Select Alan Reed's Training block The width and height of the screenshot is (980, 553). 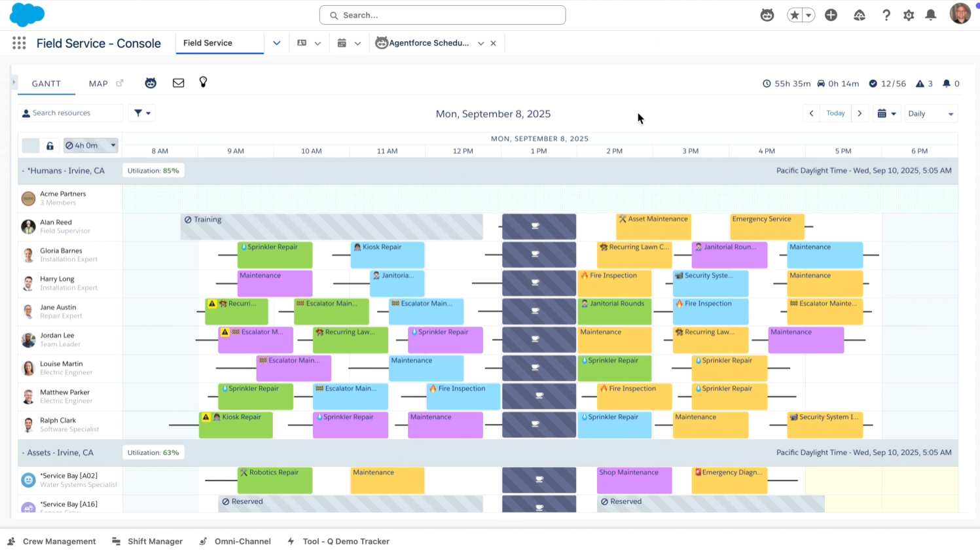[332, 227]
